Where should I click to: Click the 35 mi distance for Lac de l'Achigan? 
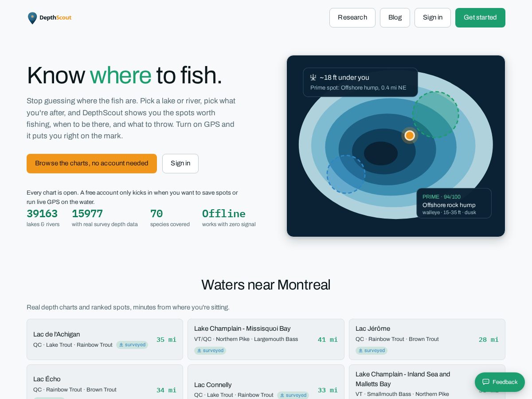point(166,340)
